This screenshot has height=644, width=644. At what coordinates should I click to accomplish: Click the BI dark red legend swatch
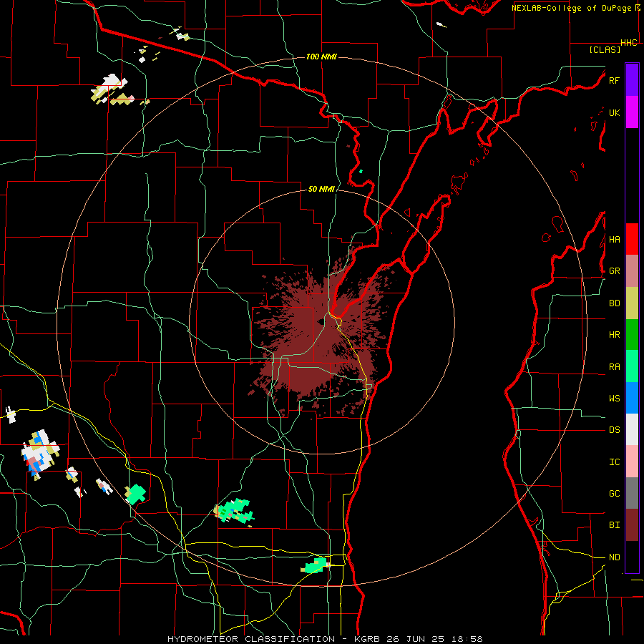[x=632, y=525]
